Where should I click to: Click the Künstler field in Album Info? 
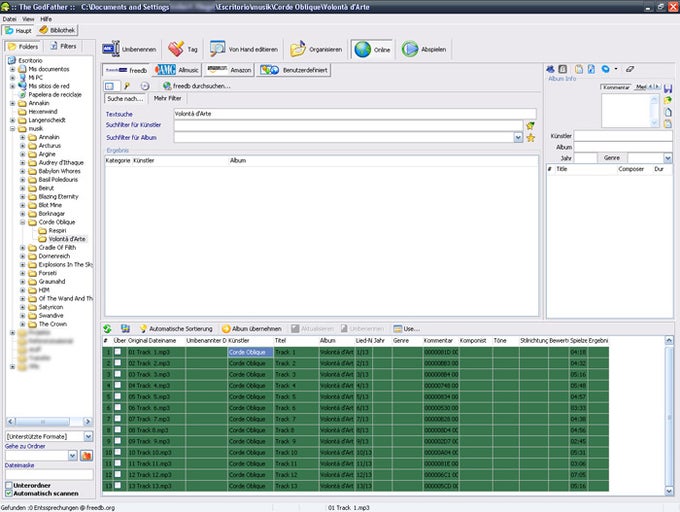(x=623, y=136)
